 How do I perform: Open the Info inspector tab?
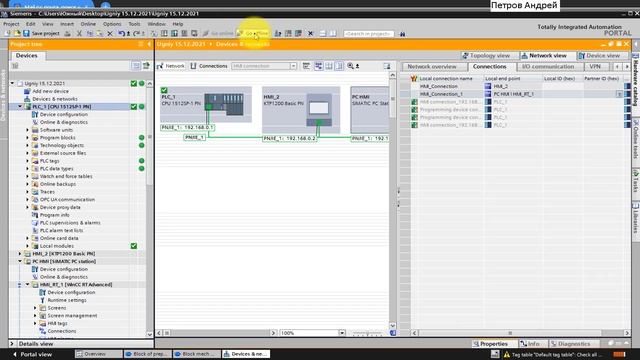tap(530, 344)
